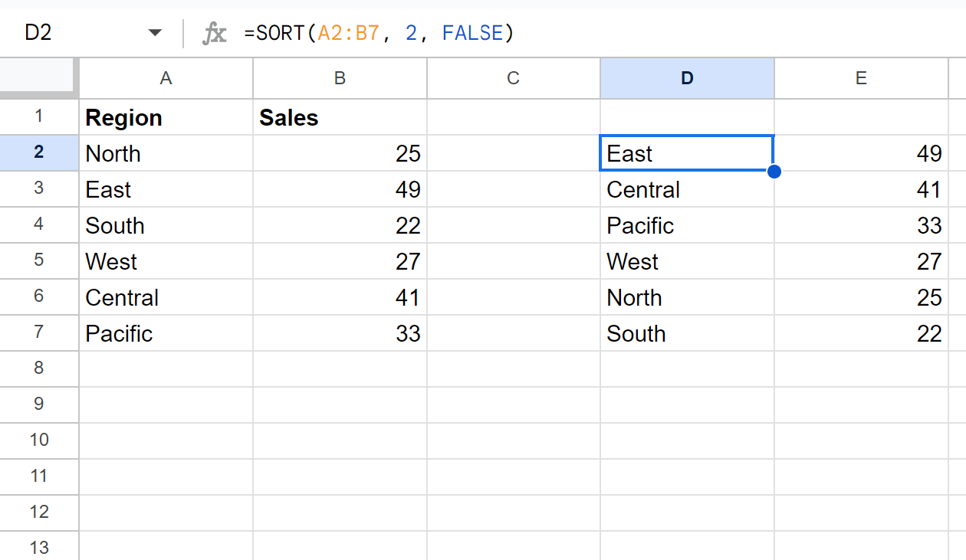
Task: Select row 11 header
Action: pos(39,477)
